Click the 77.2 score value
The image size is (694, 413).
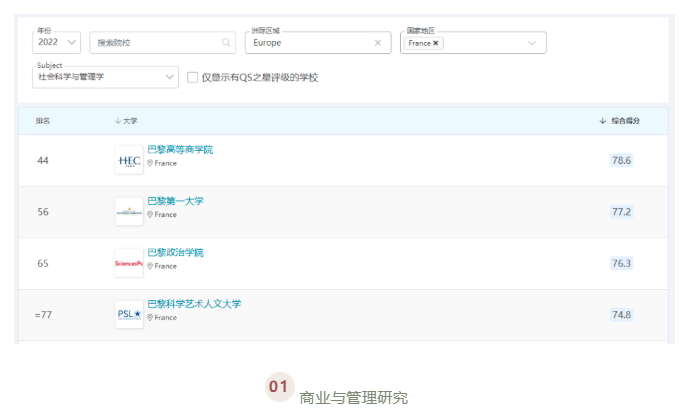[x=621, y=212]
